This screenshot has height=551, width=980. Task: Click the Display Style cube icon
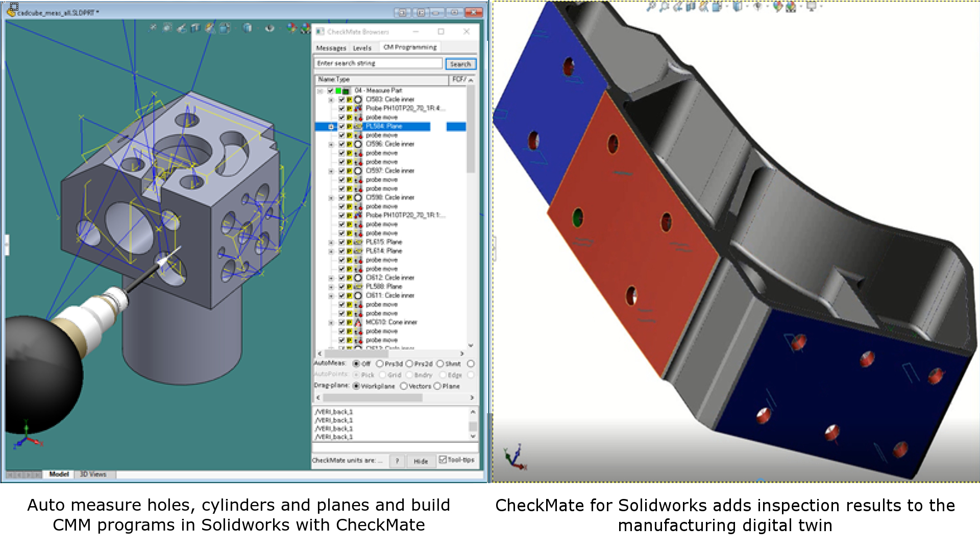point(738,7)
